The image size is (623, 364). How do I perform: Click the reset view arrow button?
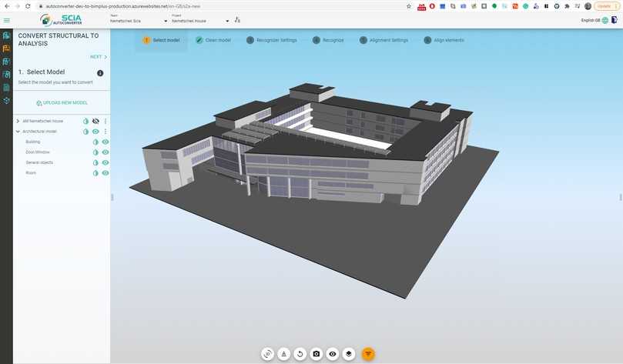(300, 354)
